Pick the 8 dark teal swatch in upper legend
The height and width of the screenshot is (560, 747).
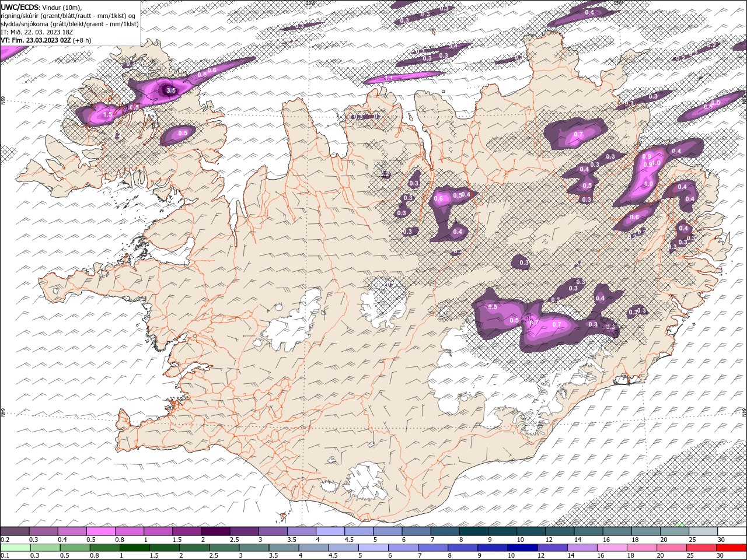tap(474, 531)
